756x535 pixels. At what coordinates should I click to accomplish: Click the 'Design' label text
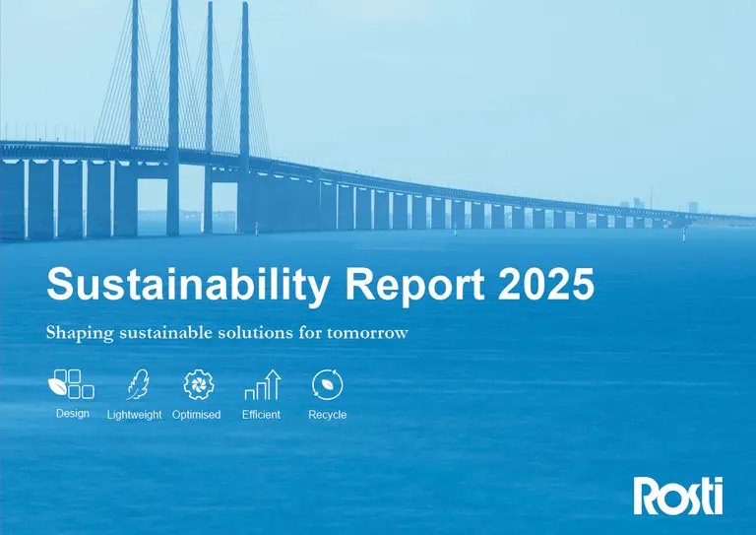coord(72,414)
